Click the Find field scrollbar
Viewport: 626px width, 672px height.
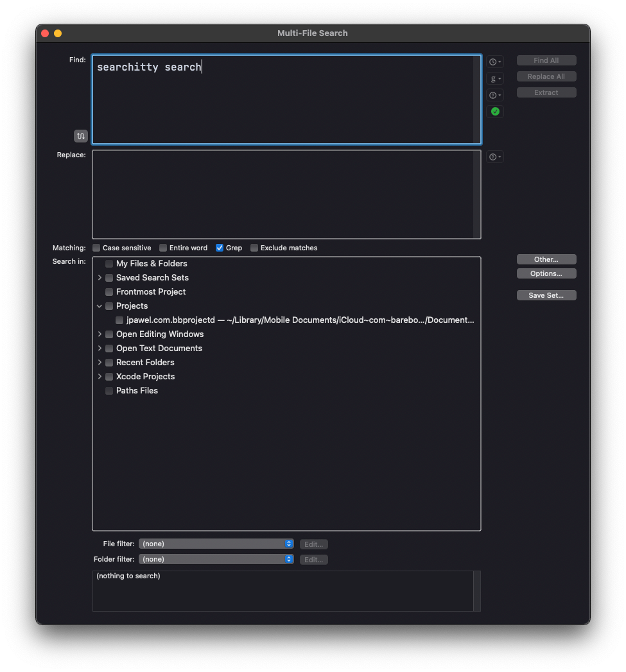coord(477,99)
